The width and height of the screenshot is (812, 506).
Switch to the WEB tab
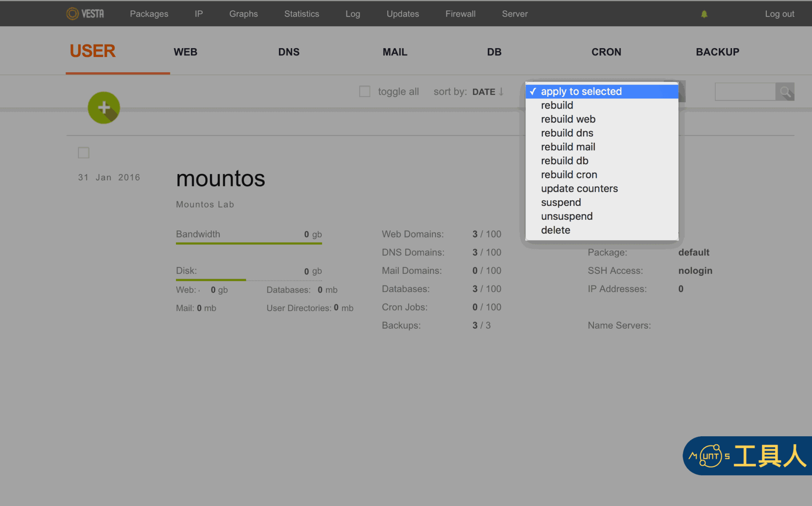click(x=185, y=52)
